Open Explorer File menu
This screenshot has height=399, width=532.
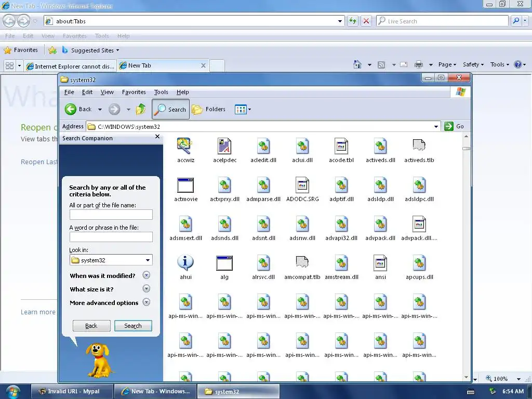69,92
